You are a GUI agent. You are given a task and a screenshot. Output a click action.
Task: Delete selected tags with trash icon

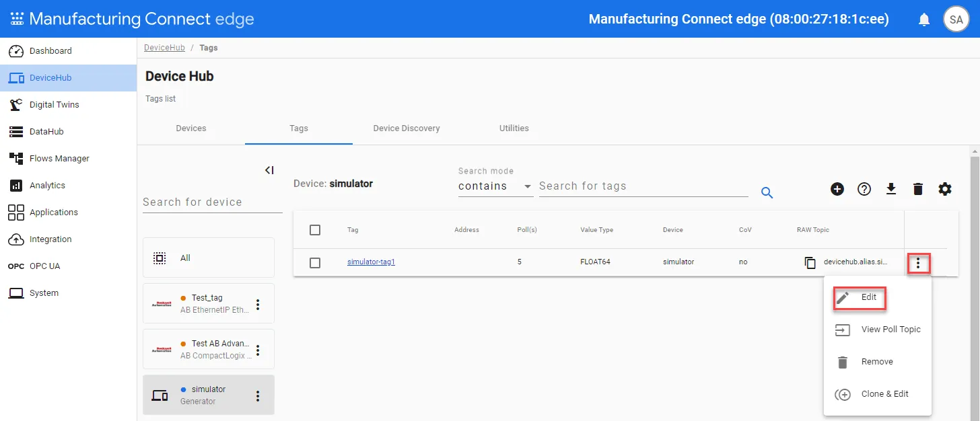point(918,189)
